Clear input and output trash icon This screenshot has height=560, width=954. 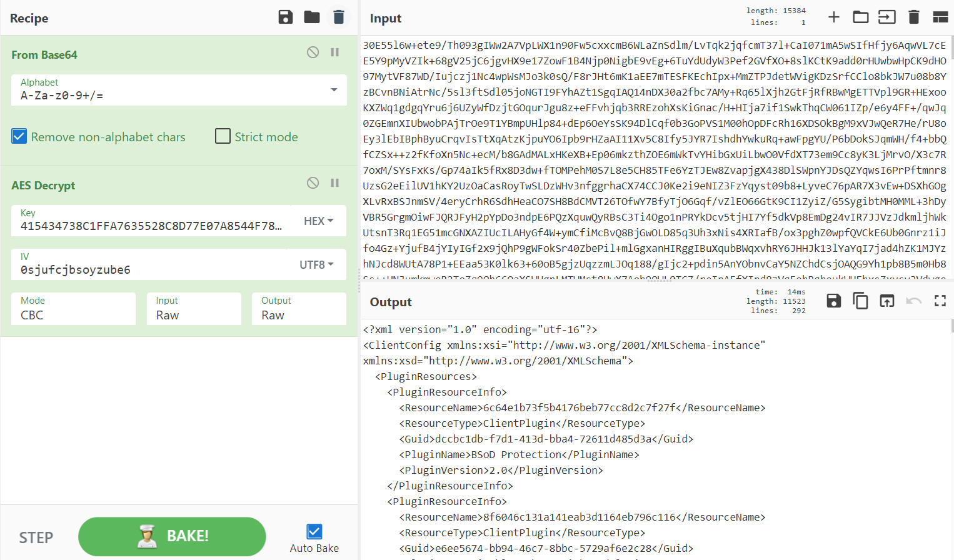(x=914, y=17)
